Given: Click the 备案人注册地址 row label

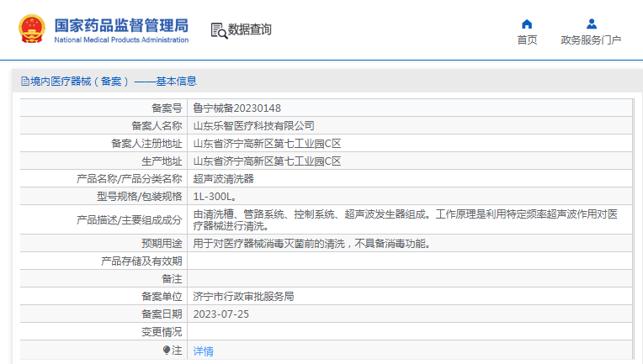Looking at the screenshot, I should 146,143.
